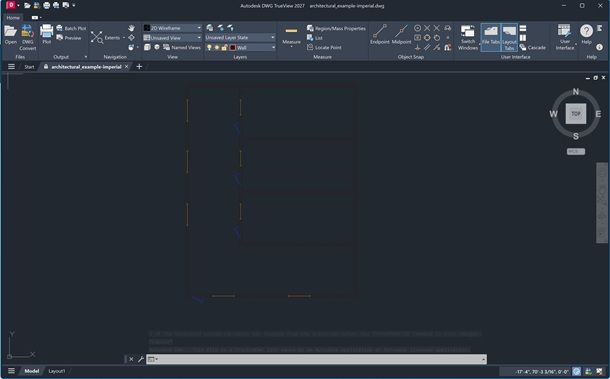Open file tabs hamburger menu
This screenshot has width=610, height=379.
(x=11, y=67)
